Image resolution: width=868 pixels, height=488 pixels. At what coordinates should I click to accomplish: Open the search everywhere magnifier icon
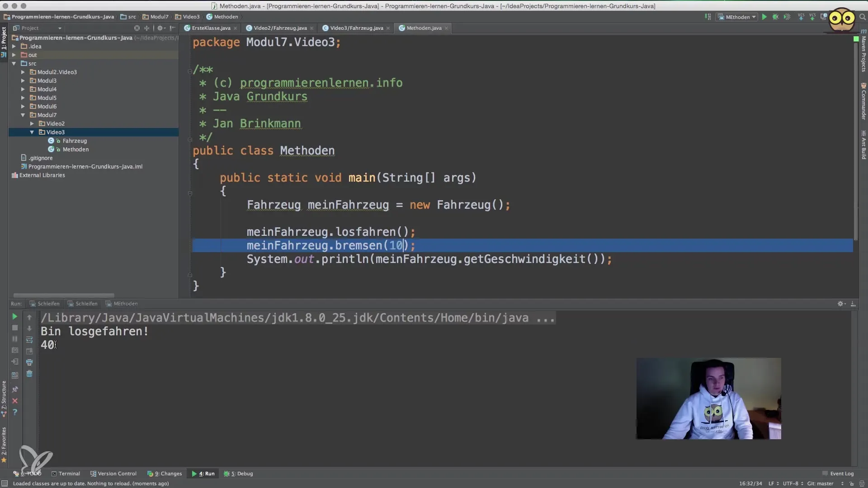[862, 17]
